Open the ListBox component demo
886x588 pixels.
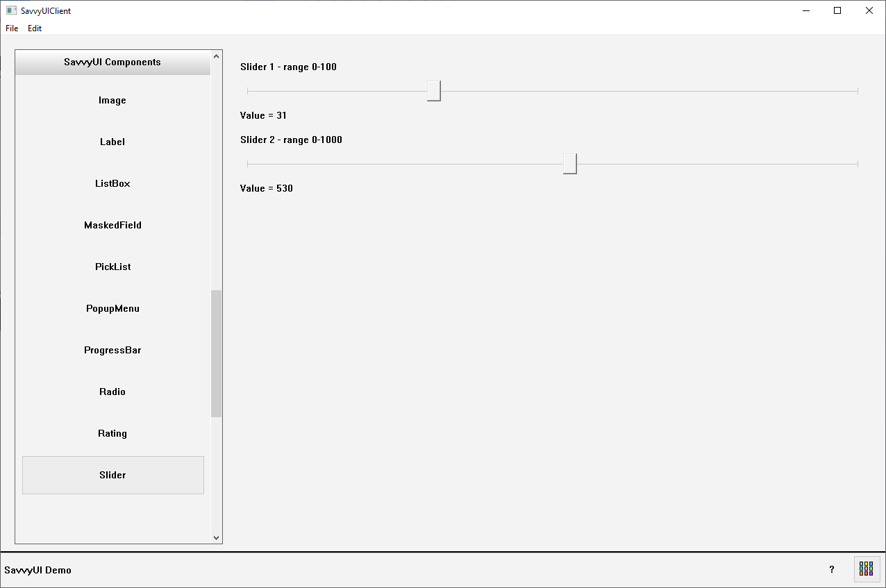[112, 184]
